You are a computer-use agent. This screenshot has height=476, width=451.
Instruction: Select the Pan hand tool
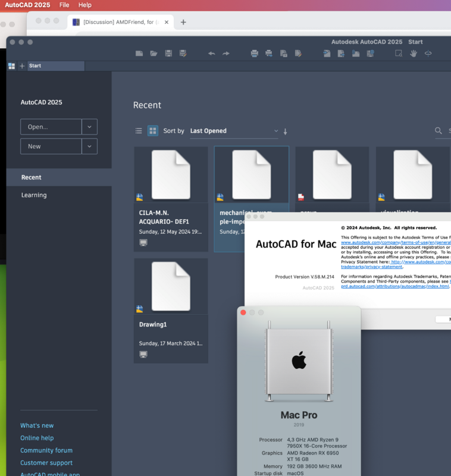pyautogui.click(x=414, y=54)
